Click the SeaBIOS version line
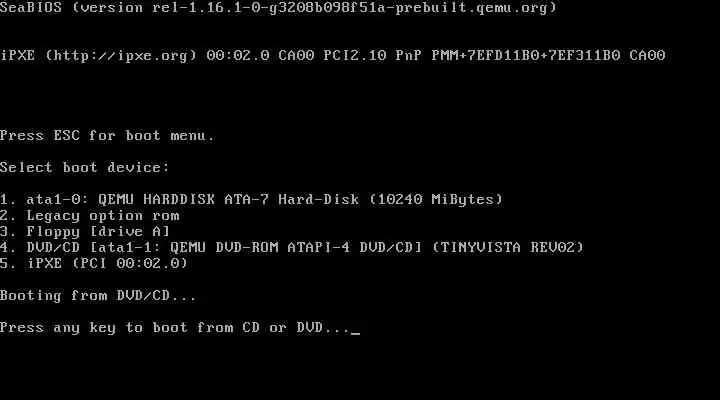720x400 pixels. pos(278,7)
